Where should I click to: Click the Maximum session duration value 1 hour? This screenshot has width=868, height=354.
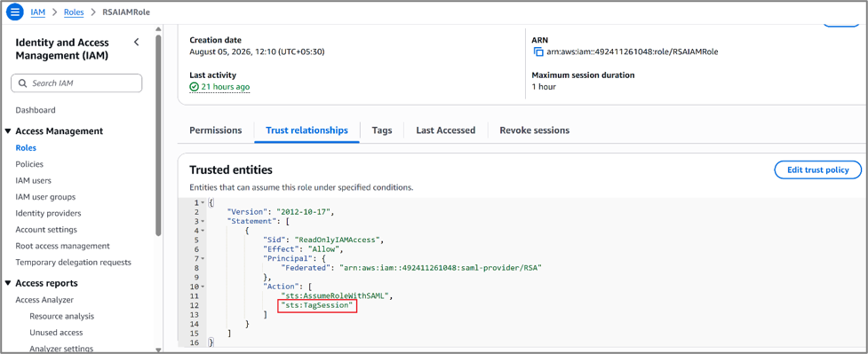tap(544, 87)
